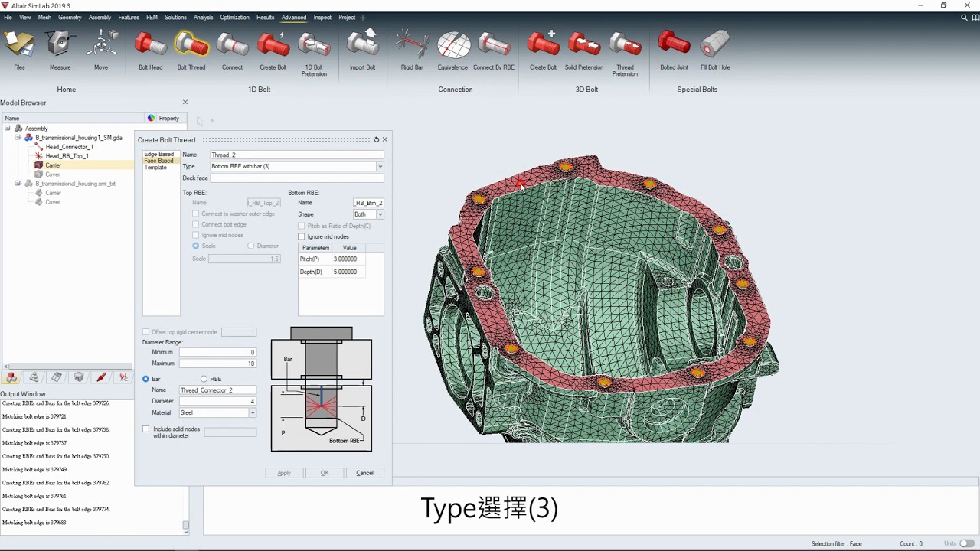
Task: Open the Connect By RBE tool
Action: point(494,50)
